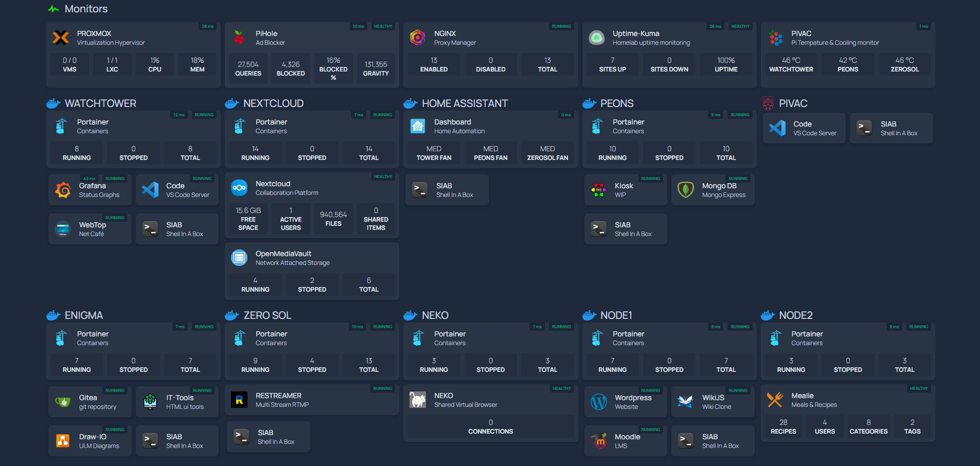Click the WebTop Net Café icon
Image resolution: width=980 pixels, height=466 pixels.
pos(63,229)
